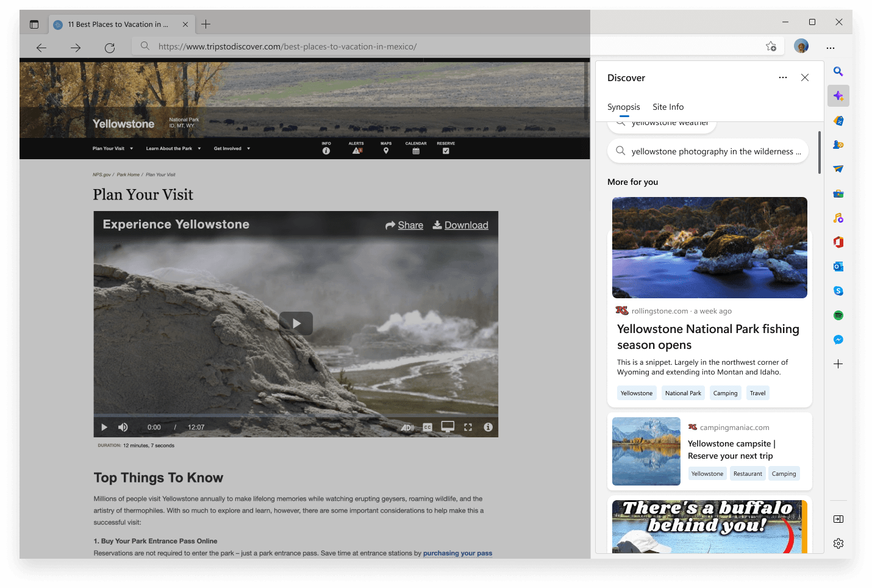Refresh the current page

click(x=110, y=48)
